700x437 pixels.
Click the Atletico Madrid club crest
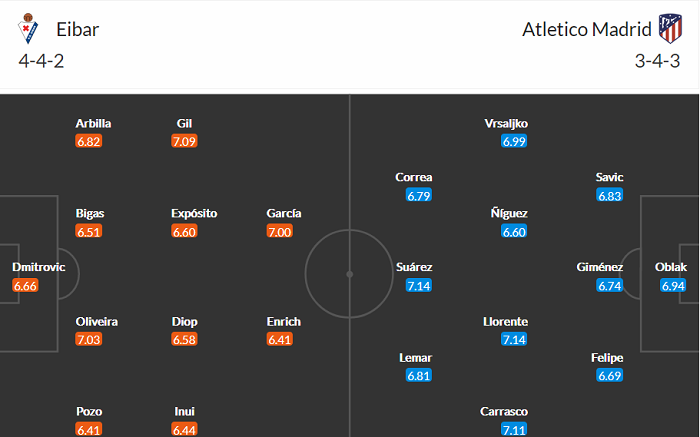pos(669,28)
